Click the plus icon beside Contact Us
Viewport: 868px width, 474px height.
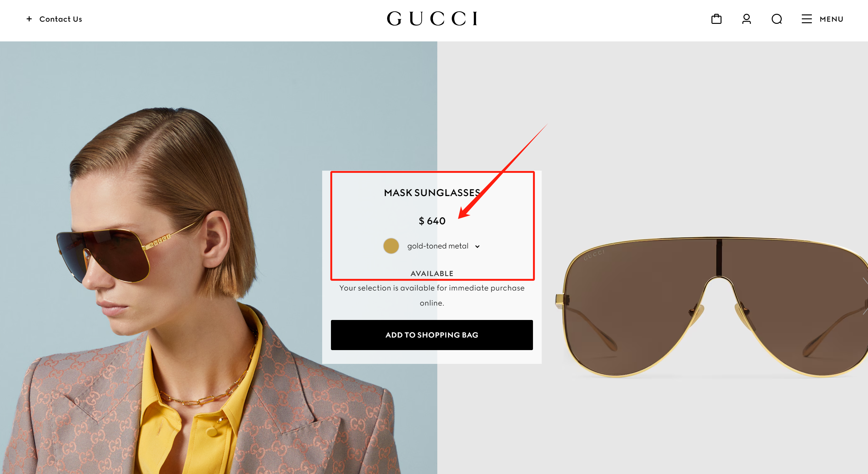pyautogui.click(x=29, y=19)
